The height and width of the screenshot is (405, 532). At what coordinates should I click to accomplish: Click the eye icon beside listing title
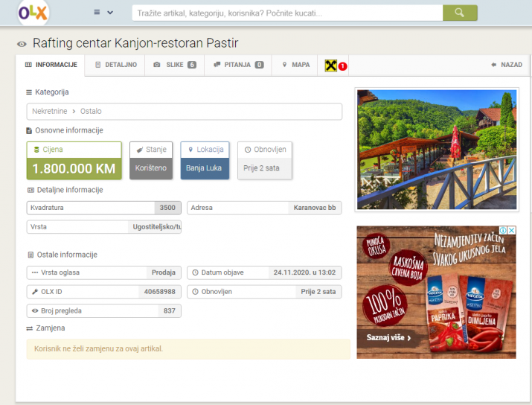(22, 45)
